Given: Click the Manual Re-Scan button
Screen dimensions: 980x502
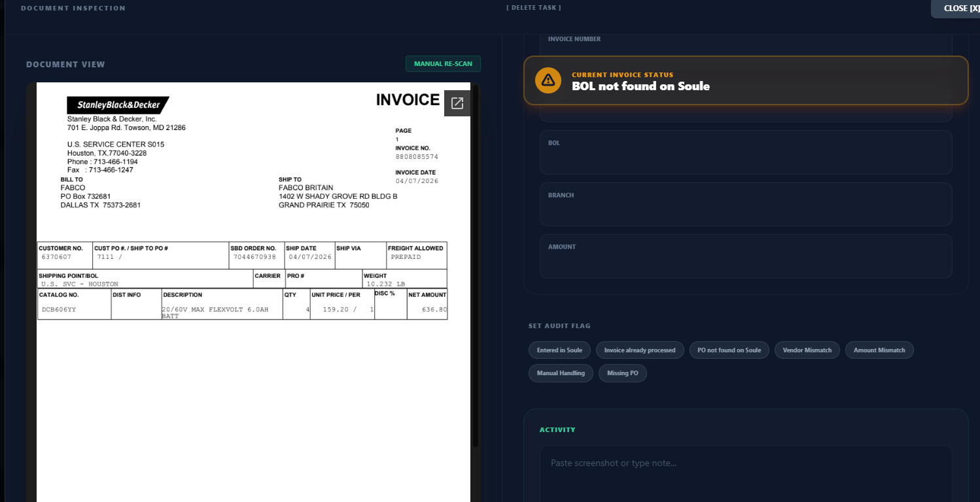Looking at the screenshot, I should [444, 64].
